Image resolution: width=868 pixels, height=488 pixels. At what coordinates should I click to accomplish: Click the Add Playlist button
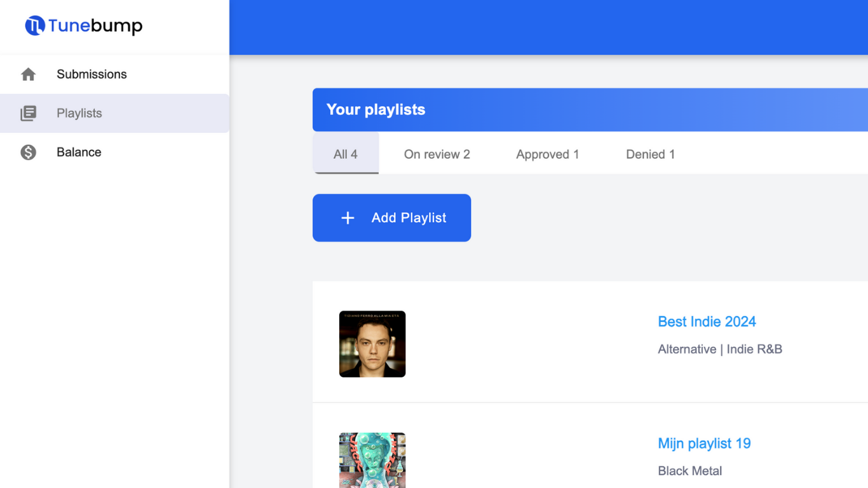coord(391,218)
